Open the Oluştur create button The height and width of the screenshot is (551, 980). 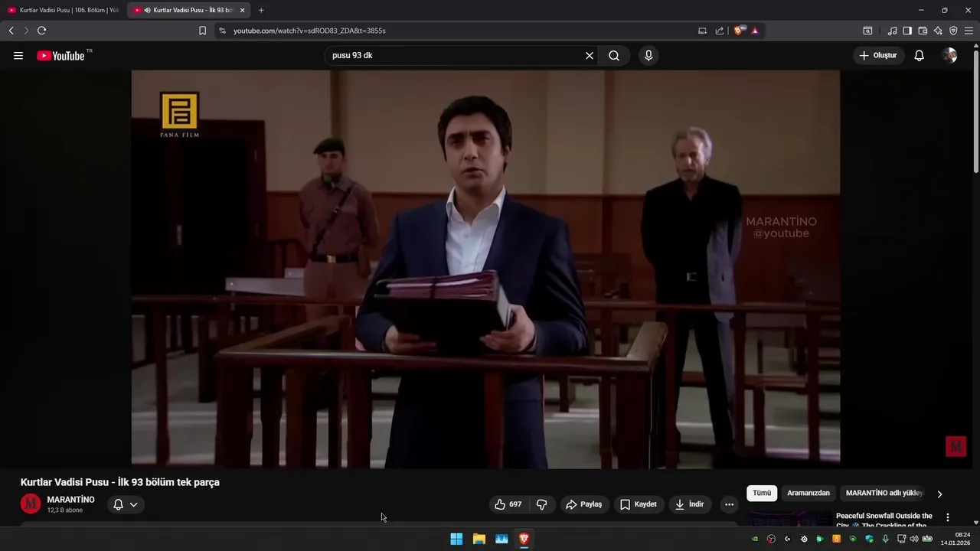coord(879,56)
